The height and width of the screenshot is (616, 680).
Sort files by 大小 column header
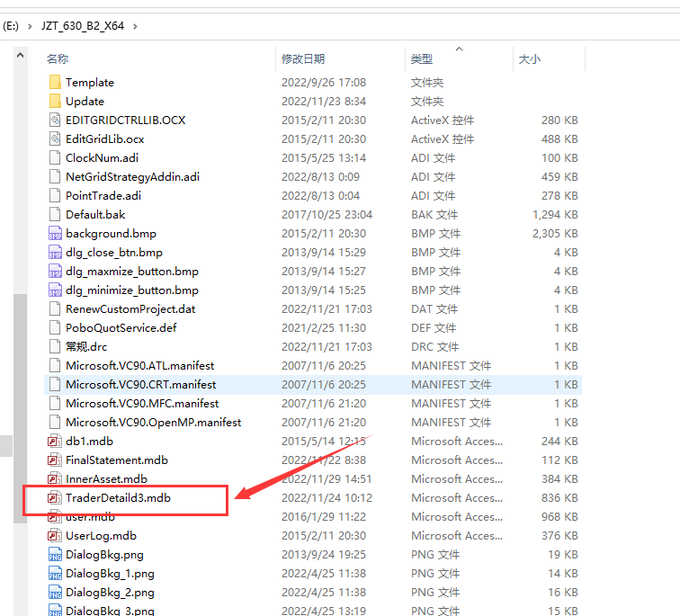pos(530,59)
